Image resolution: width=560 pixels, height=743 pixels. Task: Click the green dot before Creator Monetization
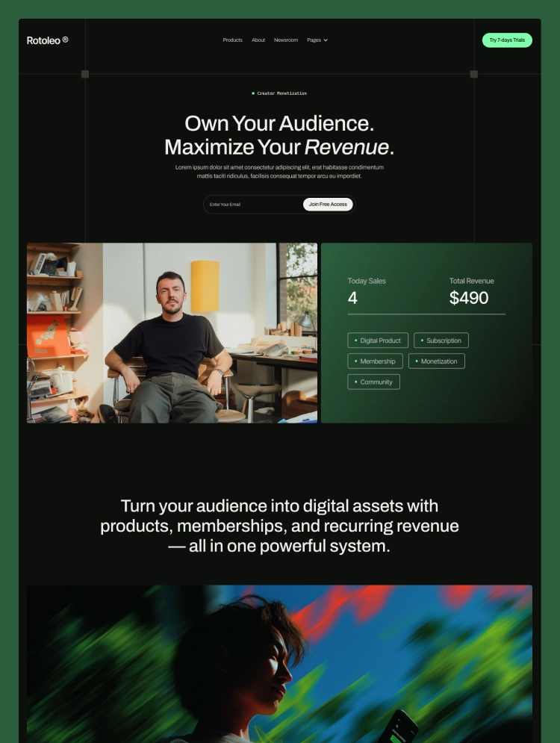point(253,93)
